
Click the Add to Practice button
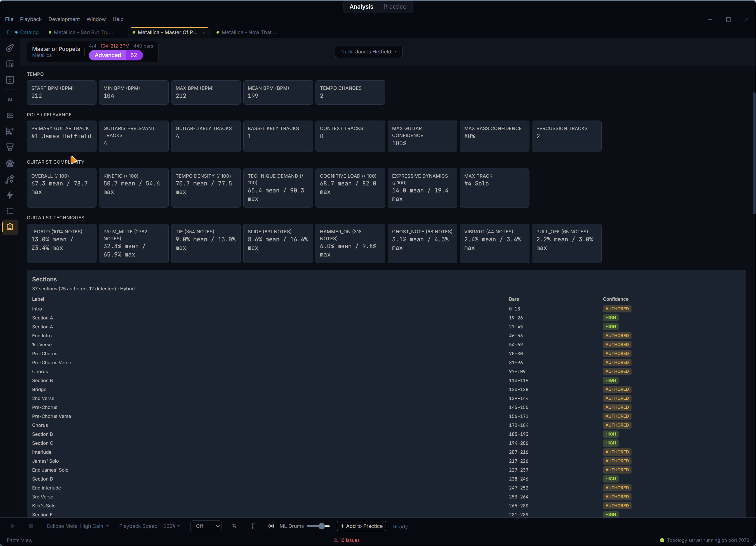point(361,526)
